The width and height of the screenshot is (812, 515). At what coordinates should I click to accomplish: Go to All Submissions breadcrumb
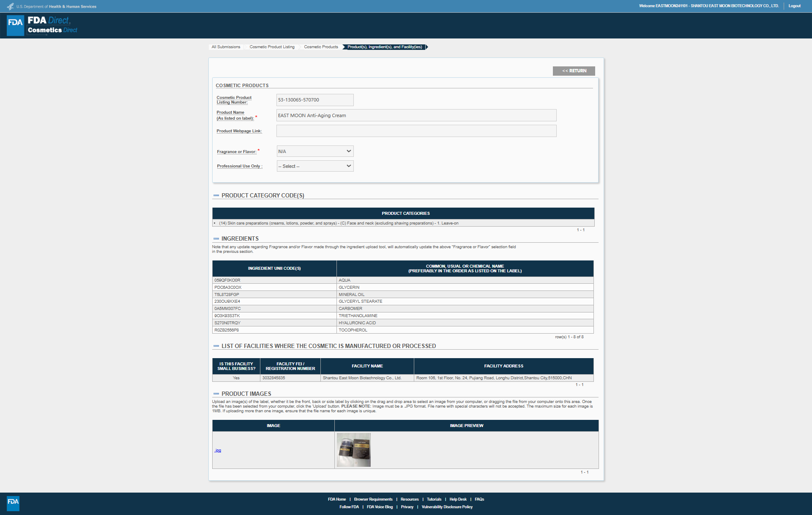(226, 47)
